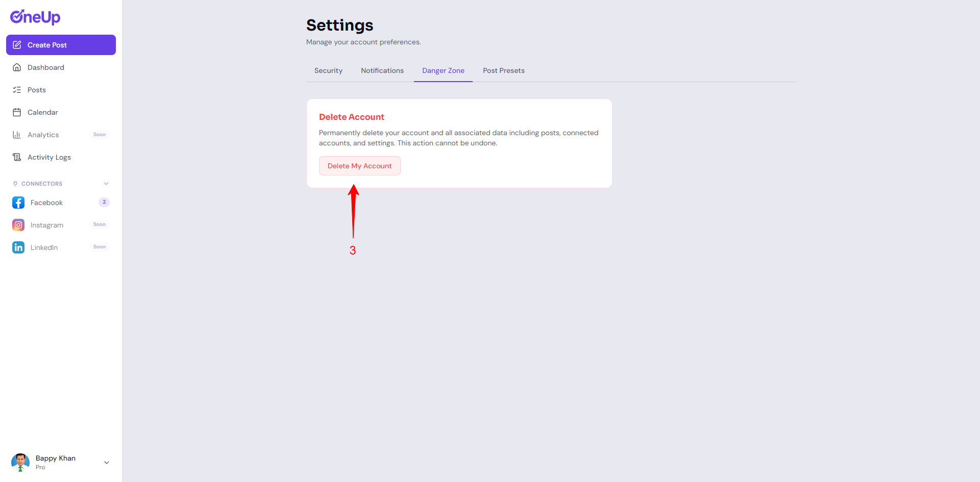Click the Soon badge next to Analytics
The height and width of the screenshot is (482, 980).
[100, 135]
